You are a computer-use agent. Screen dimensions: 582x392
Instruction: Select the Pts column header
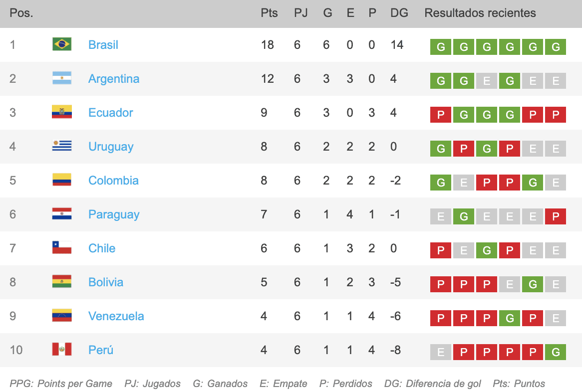269,13
